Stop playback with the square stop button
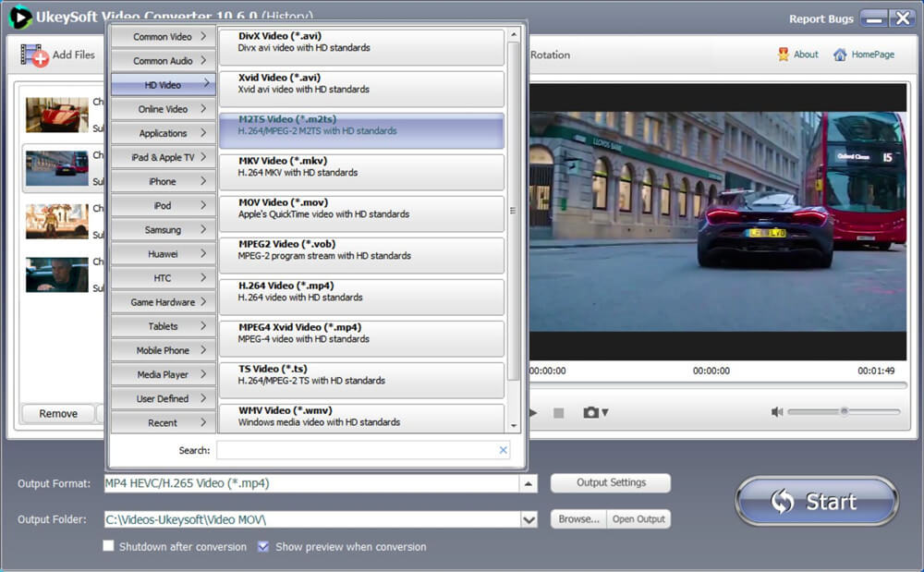The image size is (924, 572). click(x=559, y=413)
